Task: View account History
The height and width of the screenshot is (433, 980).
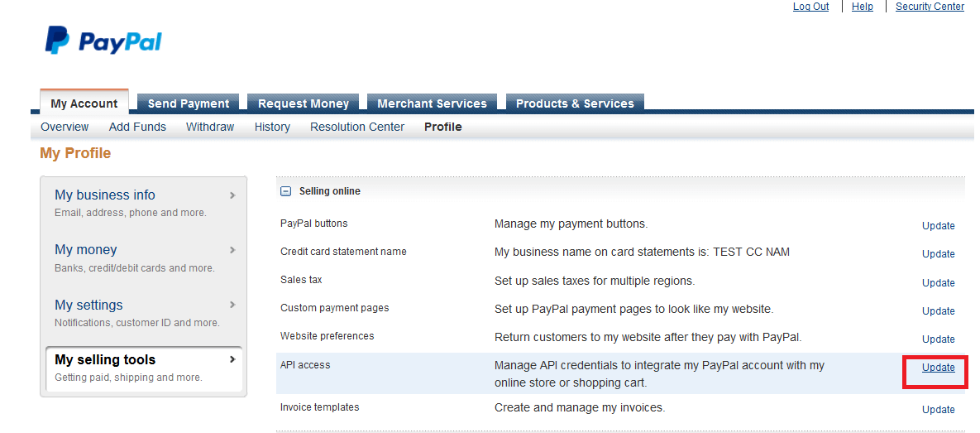Action: click(272, 127)
